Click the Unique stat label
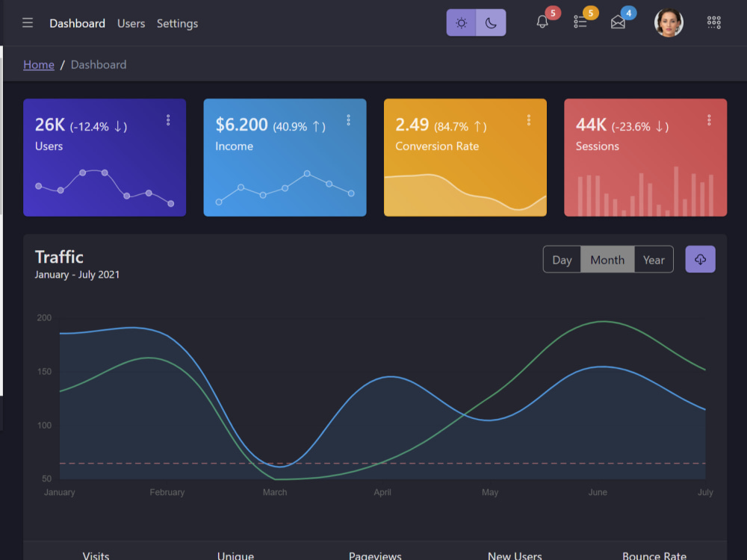 pos(235,556)
